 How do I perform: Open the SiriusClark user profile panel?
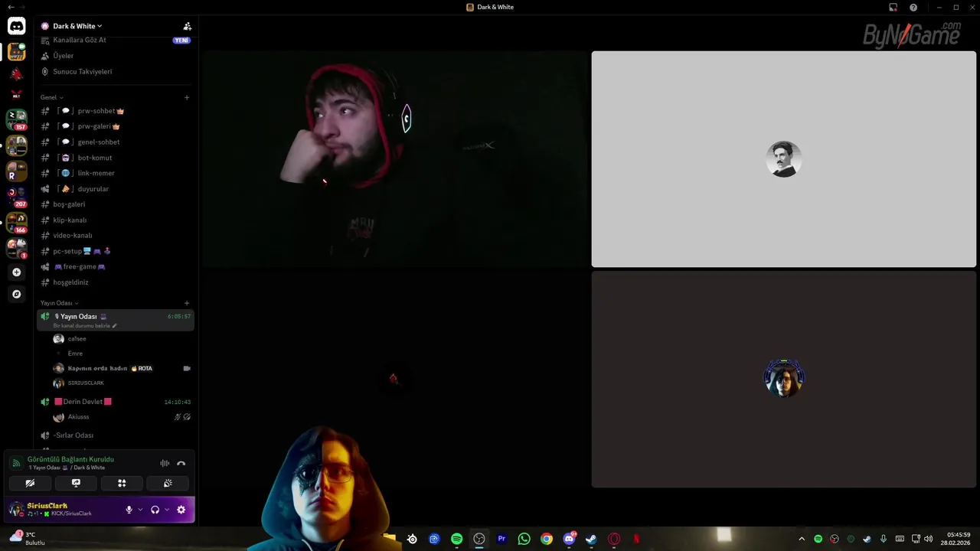pos(63,510)
